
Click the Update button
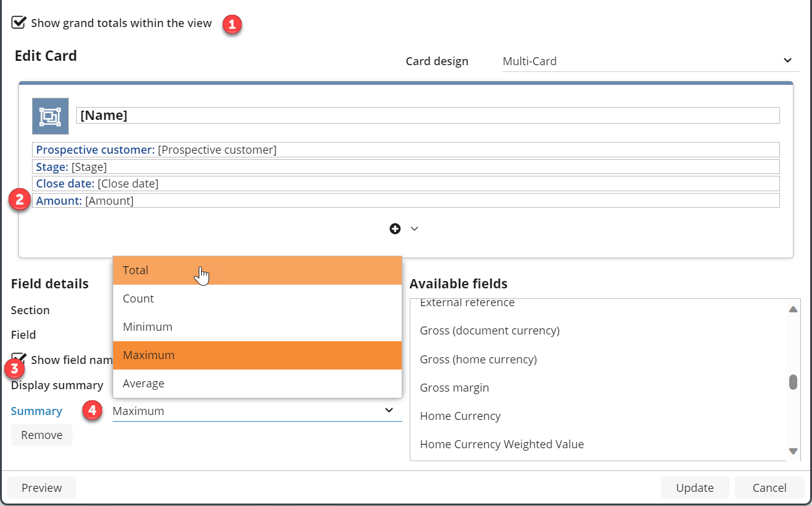(x=695, y=488)
